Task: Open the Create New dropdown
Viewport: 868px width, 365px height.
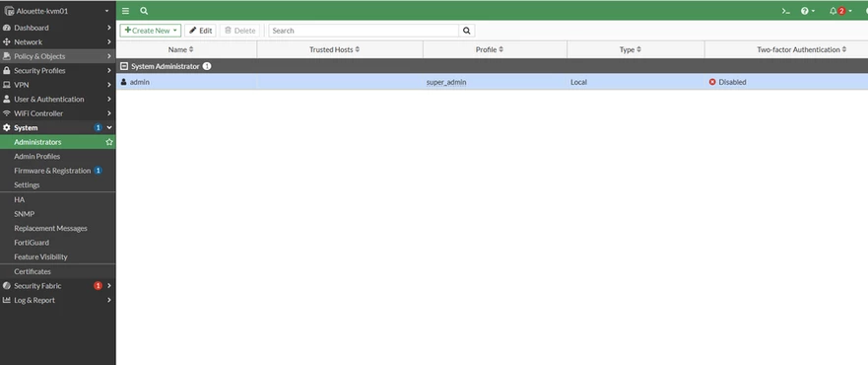Action: click(x=150, y=31)
